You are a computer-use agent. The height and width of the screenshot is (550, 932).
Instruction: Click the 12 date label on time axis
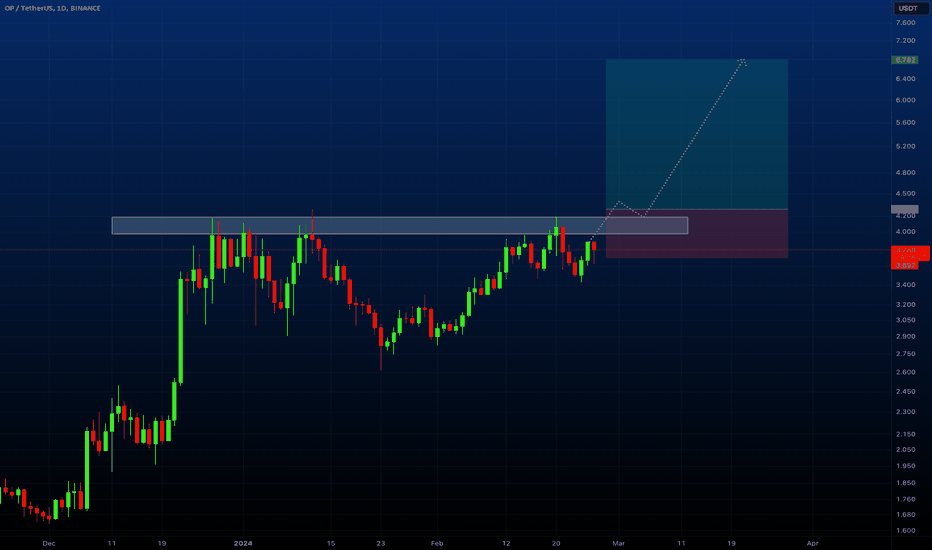[x=506, y=543]
